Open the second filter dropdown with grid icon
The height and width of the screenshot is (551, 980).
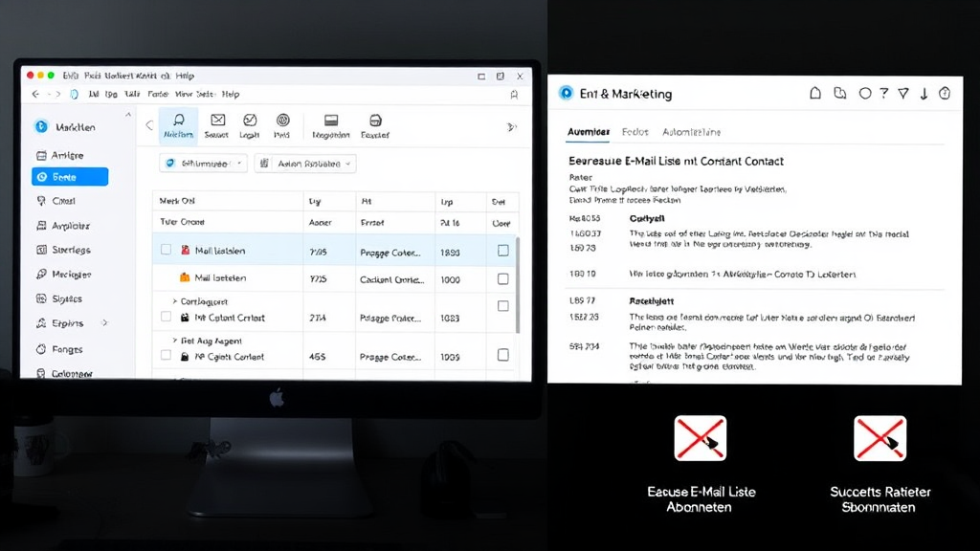(305, 163)
